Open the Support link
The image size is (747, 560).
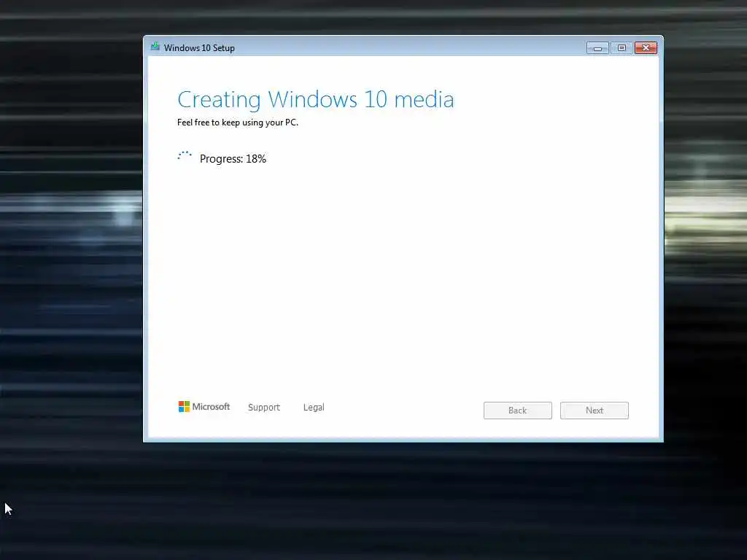pos(264,408)
